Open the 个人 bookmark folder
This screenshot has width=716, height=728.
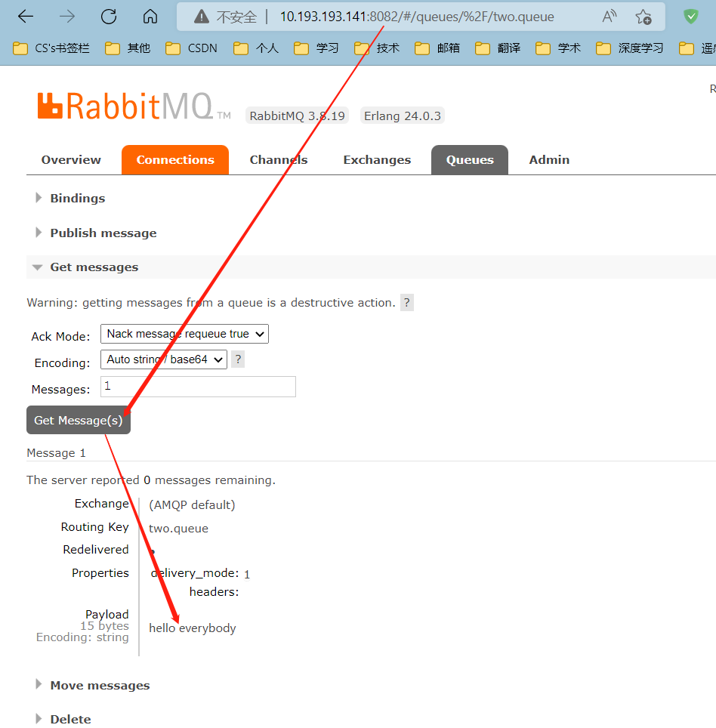tap(256, 48)
